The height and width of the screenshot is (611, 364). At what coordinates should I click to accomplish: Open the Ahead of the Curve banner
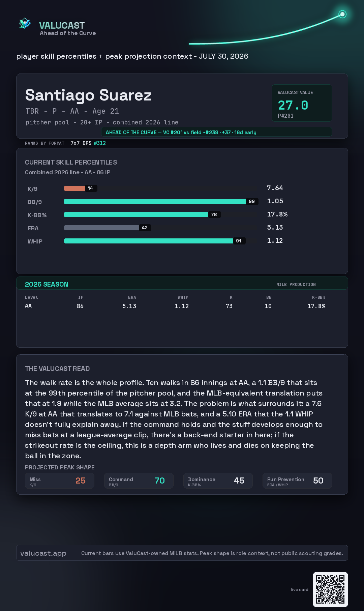[216, 132]
